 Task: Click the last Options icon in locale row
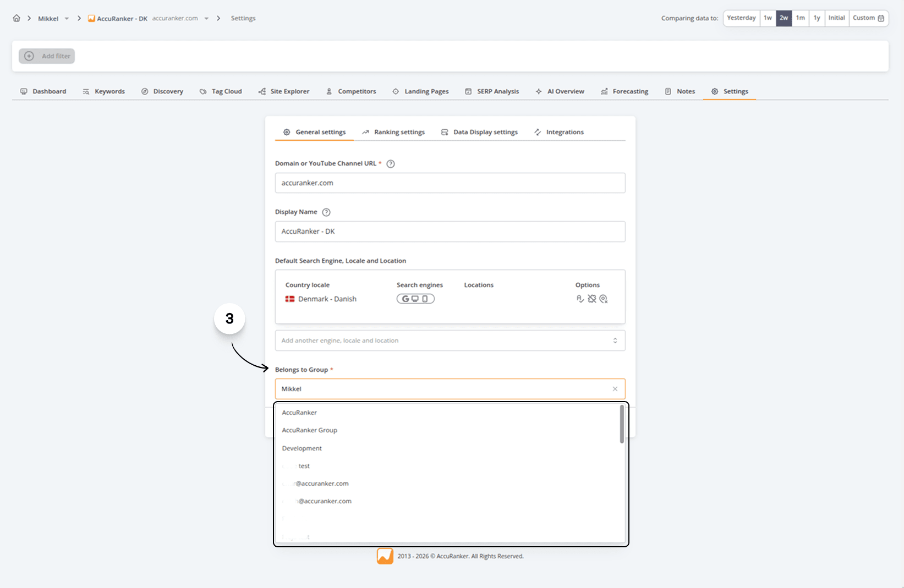(x=604, y=299)
